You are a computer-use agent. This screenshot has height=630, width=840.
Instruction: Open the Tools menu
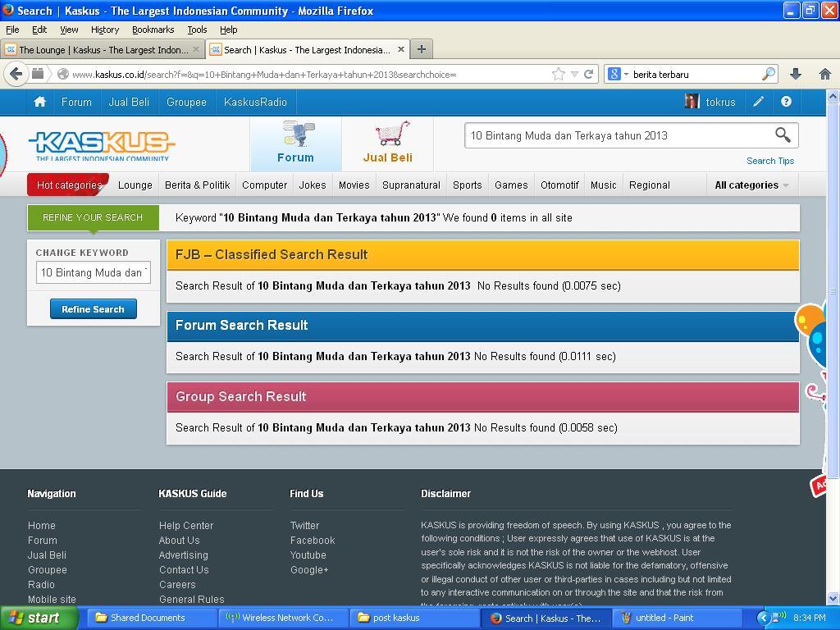[x=197, y=30]
